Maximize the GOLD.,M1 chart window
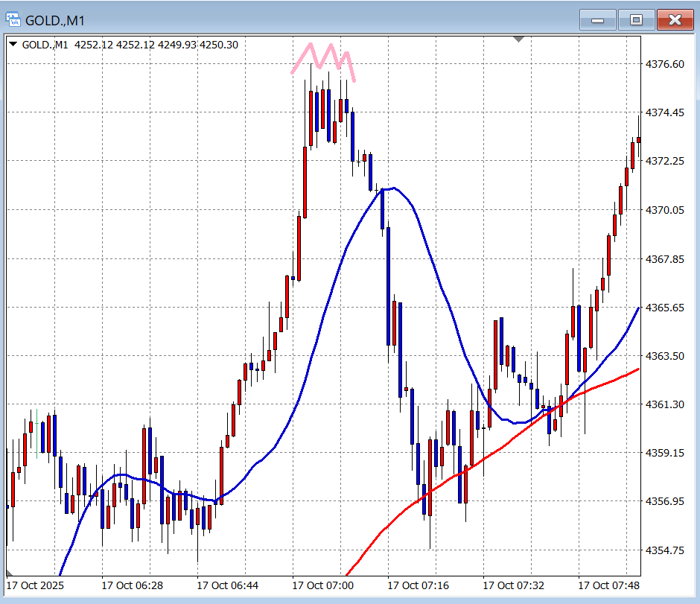Screen dimensions: 700x604 [x=636, y=19]
